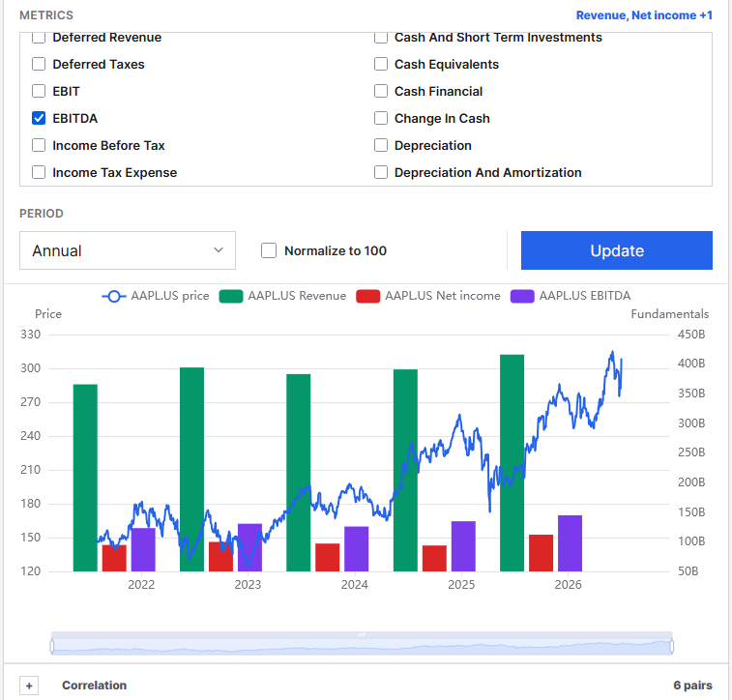Check the Cash Equivalents option
Image resolution: width=732 pixels, height=700 pixels.
[381, 64]
